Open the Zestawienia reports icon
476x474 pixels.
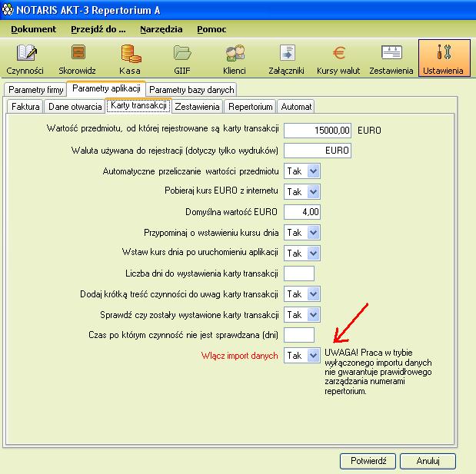pyautogui.click(x=391, y=53)
